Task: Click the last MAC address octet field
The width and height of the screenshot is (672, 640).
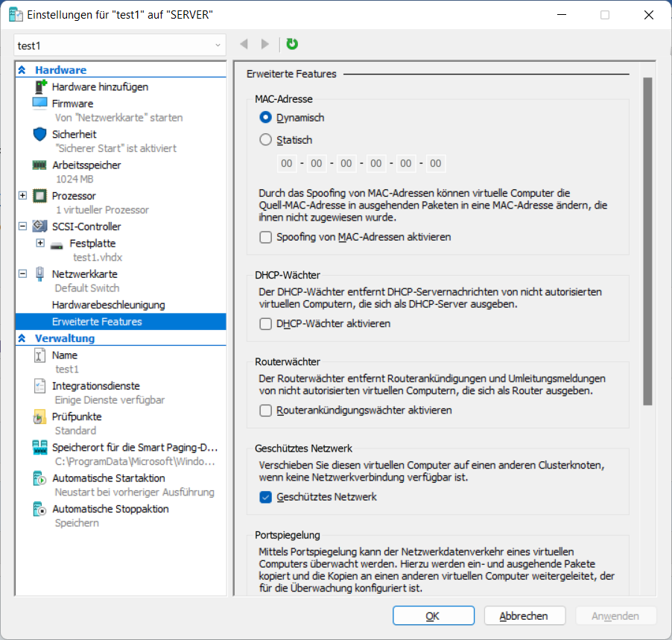Action: [x=435, y=163]
